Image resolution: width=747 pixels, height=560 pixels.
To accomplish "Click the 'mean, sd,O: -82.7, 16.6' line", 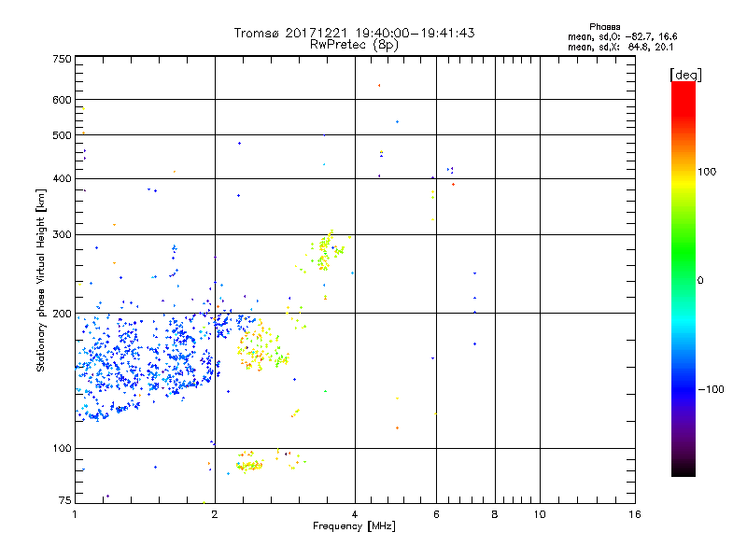I will [x=622, y=36].
